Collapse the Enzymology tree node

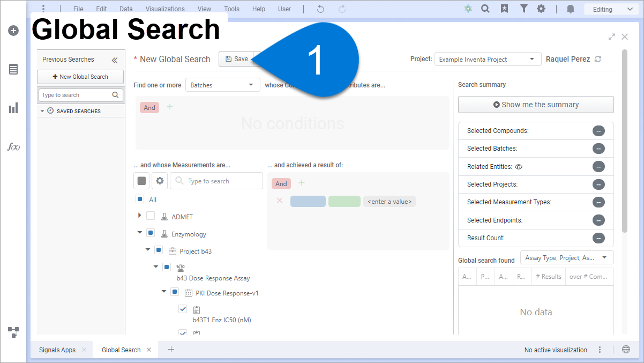pyautogui.click(x=140, y=233)
